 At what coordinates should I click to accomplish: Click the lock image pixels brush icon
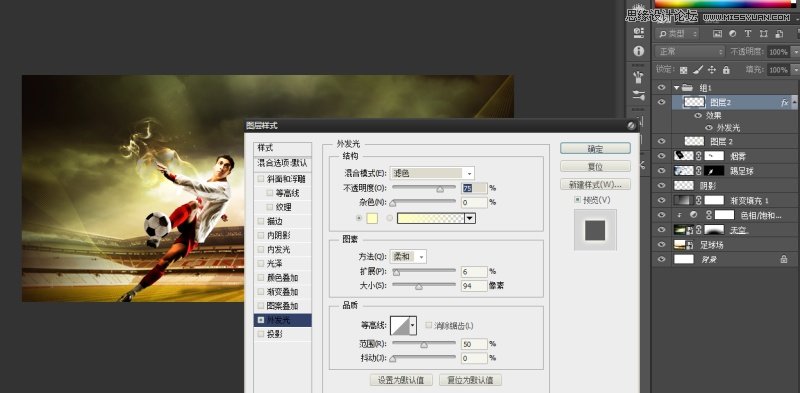[x=698, y=70]
